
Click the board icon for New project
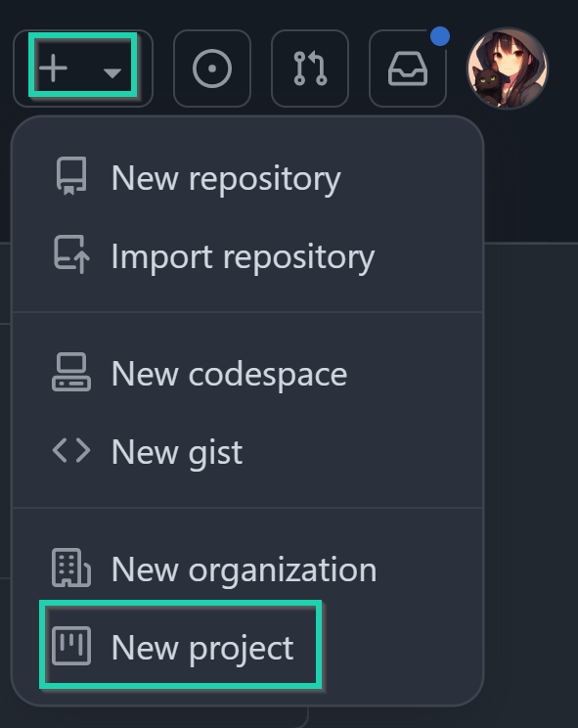pyautogui.click(x=71, y=646)
